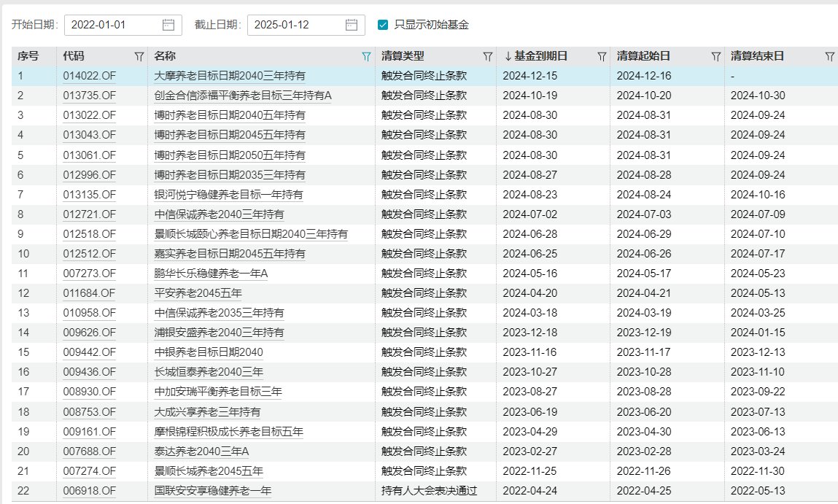The height and width of the screenshot is (504, 838).
Task: Open fund 银河悦宁稳健养老目标一年持有
Action: tap(229, 195)
